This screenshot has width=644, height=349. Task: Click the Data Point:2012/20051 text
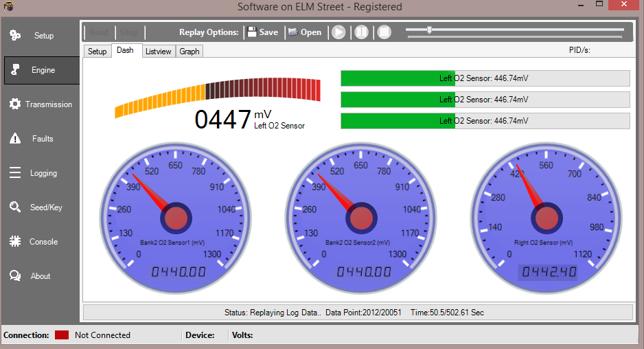363,313
